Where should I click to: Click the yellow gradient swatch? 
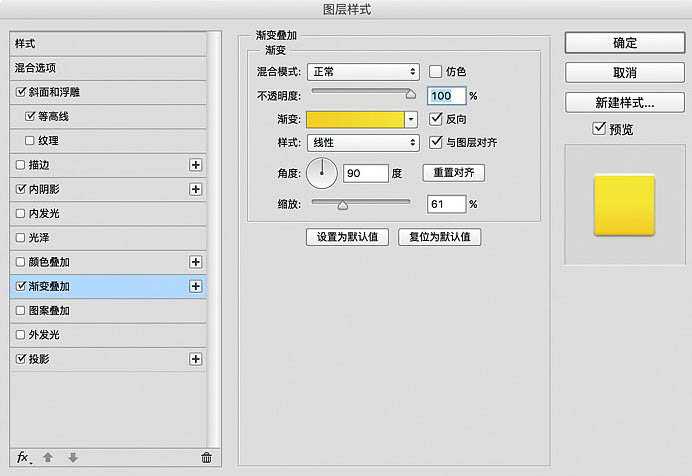356,119
